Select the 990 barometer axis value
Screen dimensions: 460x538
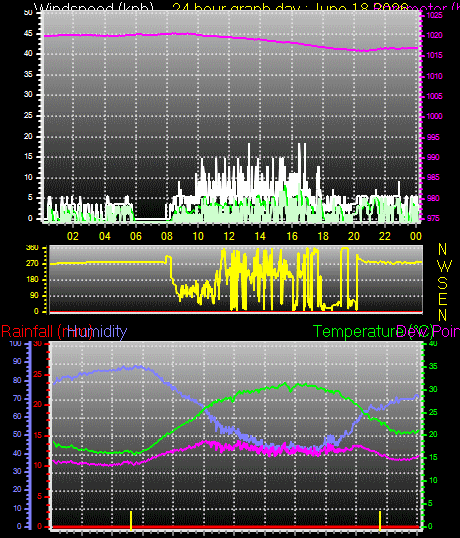(x=433, y=157)
